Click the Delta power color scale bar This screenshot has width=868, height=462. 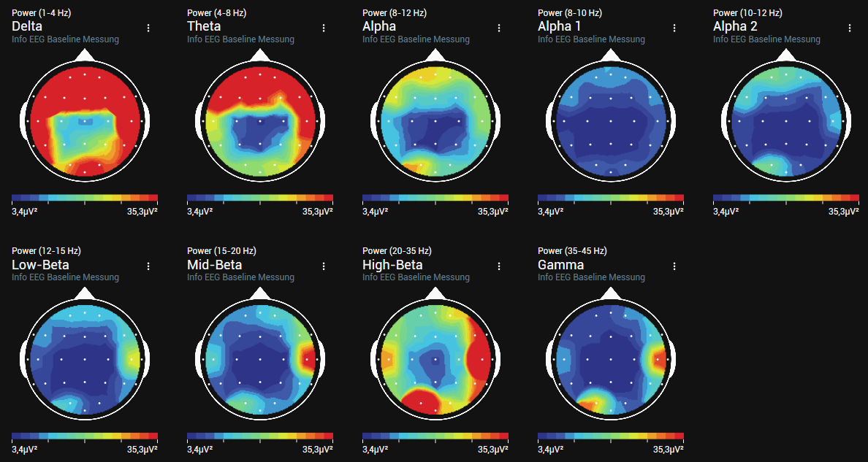click(x=85, y=196)
